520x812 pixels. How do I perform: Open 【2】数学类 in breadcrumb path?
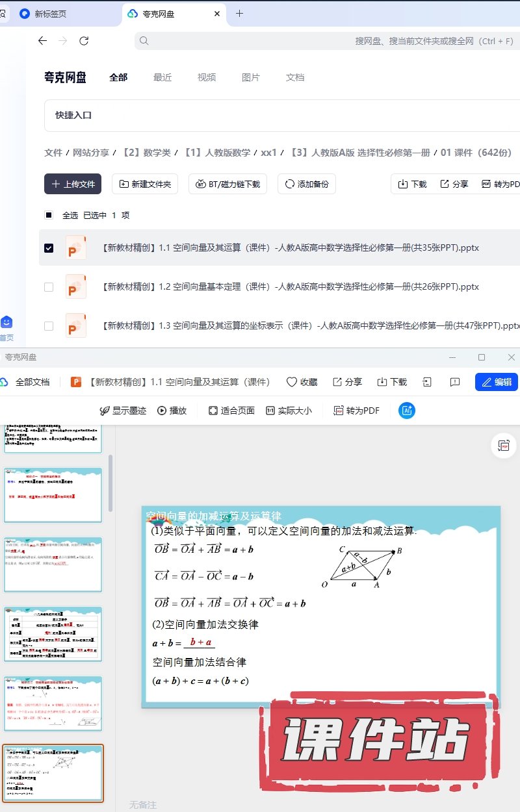pyautogui.click(x=146, y=153)
